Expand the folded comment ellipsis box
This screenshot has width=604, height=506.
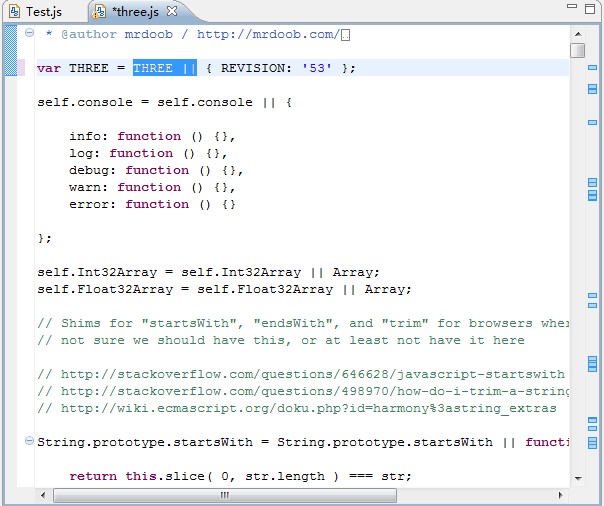[x=346, y=35]
